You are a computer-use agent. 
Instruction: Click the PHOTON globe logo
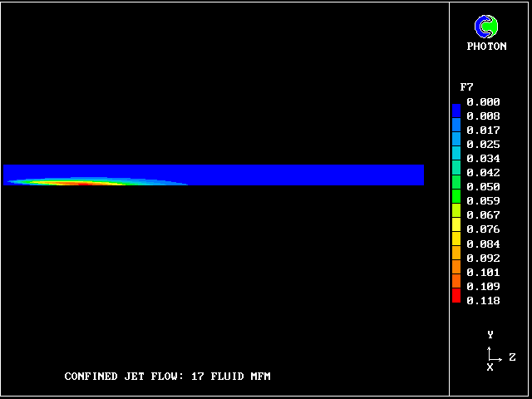[486, 27]
